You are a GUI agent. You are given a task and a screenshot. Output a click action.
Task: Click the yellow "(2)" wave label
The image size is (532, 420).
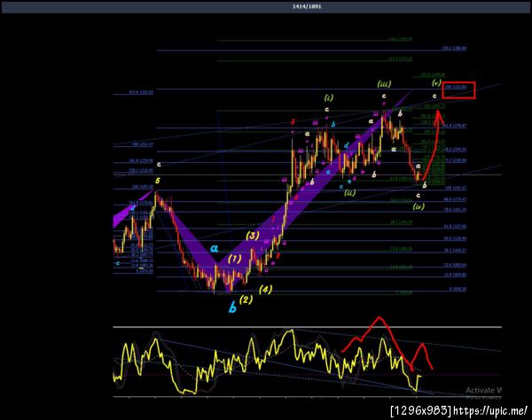[246, 299]
